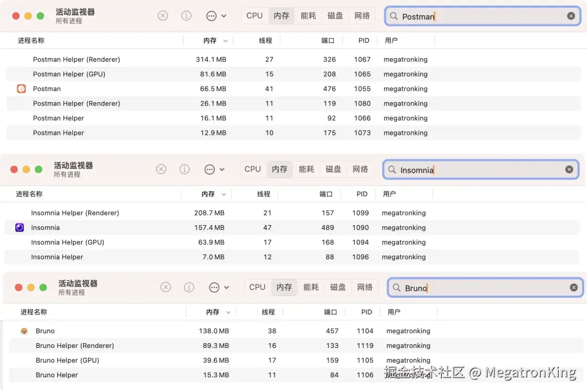Sort by 内存 column in Insomnia window
The width and height of the screenshot is (587, 392).
208,194
